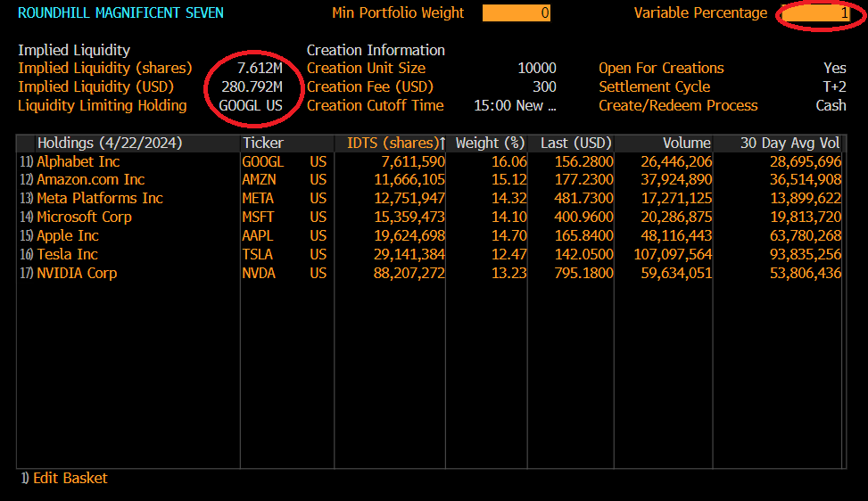
Task: Click the last price 400.9600
Action: click(x=584, y=217)
